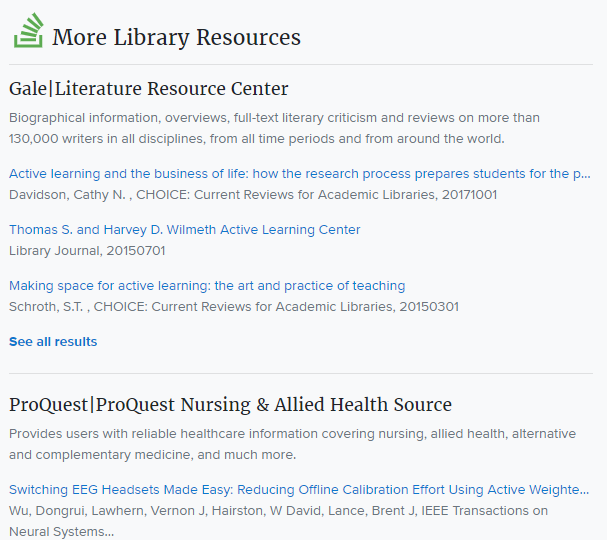This screenshot has width=609, height=540.
Task: Click the Wu, Dongrui author citation line
Action: 278,510
